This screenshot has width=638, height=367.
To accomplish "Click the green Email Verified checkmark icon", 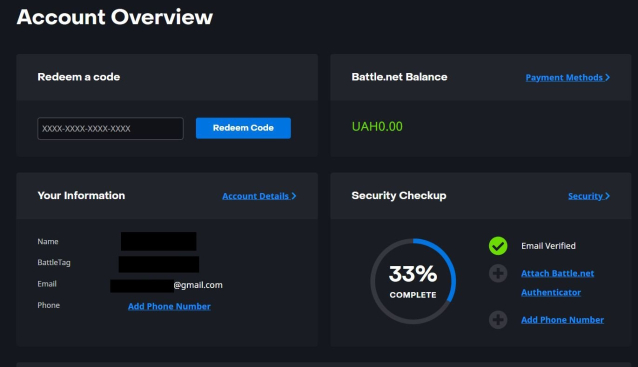I will (x=498, y=246).
